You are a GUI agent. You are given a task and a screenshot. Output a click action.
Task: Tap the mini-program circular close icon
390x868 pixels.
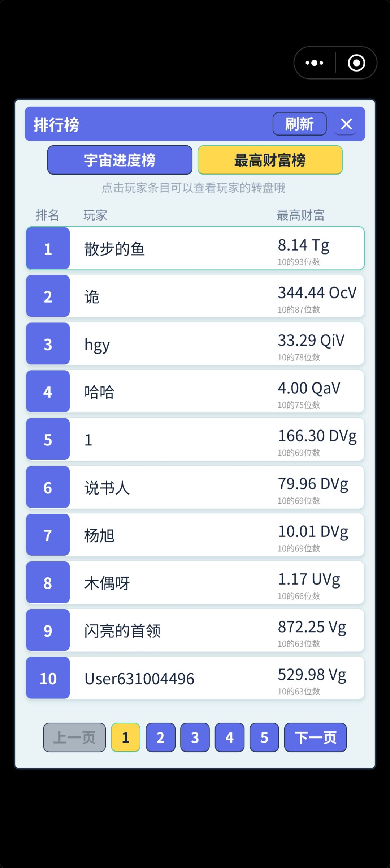click(356, 63)
